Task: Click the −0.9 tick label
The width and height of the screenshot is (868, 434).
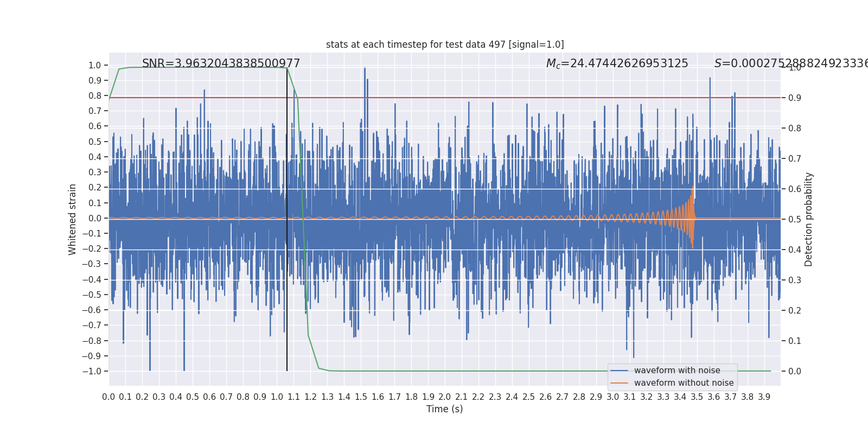Action: 92,356
